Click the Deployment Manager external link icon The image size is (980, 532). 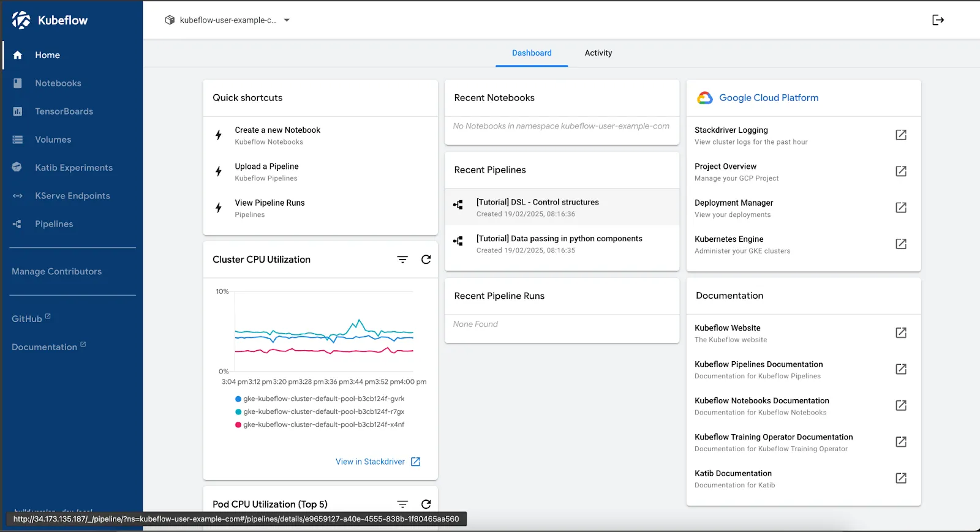pos(900,208)
